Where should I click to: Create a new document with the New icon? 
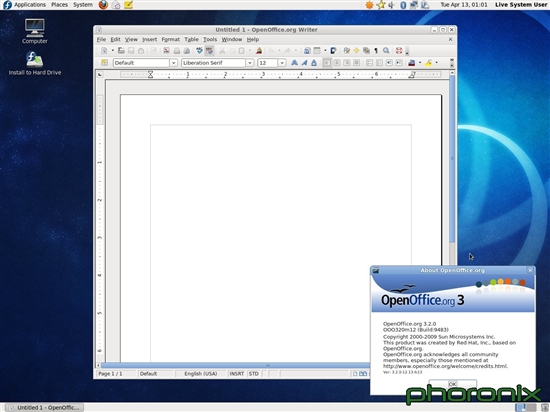coord(104,51)
